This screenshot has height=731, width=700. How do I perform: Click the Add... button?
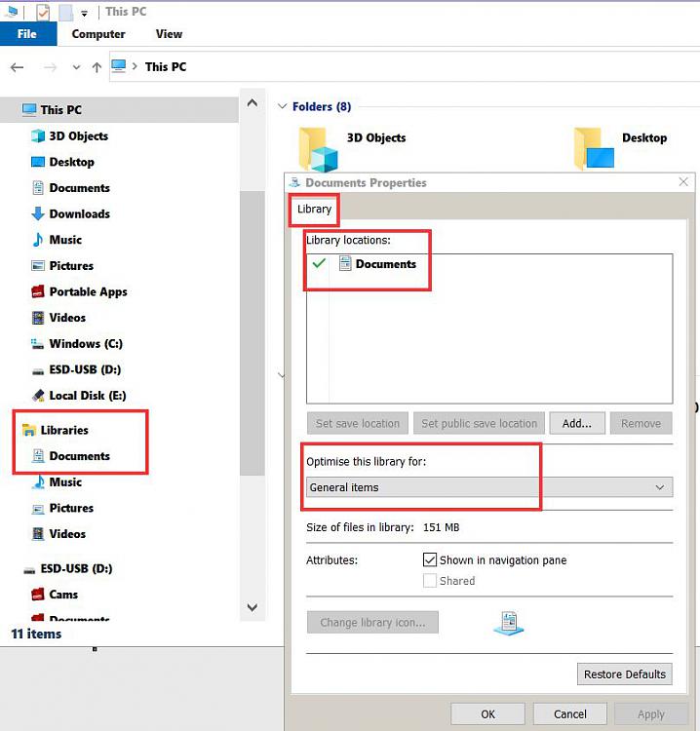pos(577,423)
